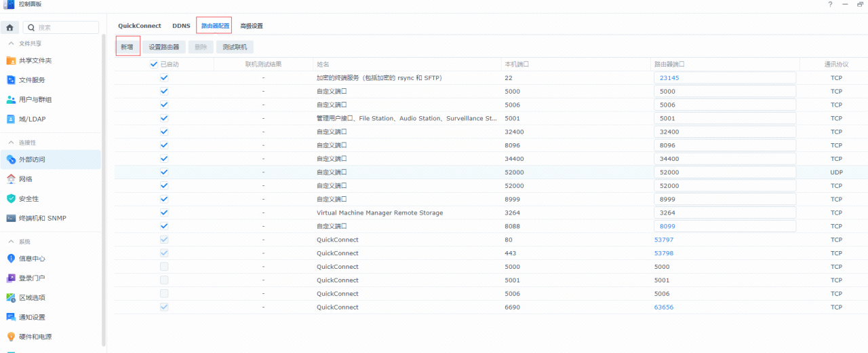Open 登录门户 icon in sidebar
Image resolution: width=868 pixels, height=353 pixels.
click(11, 278)
